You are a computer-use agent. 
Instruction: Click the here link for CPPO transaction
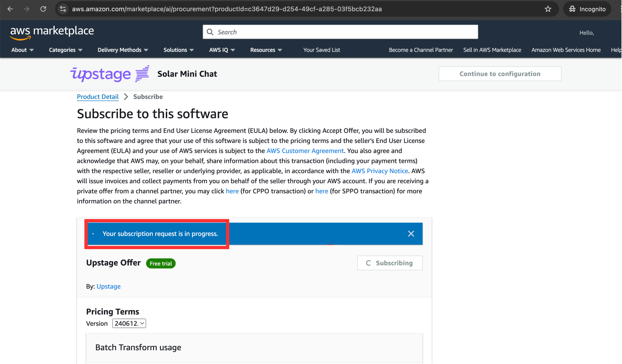click(x=233, y=191)
